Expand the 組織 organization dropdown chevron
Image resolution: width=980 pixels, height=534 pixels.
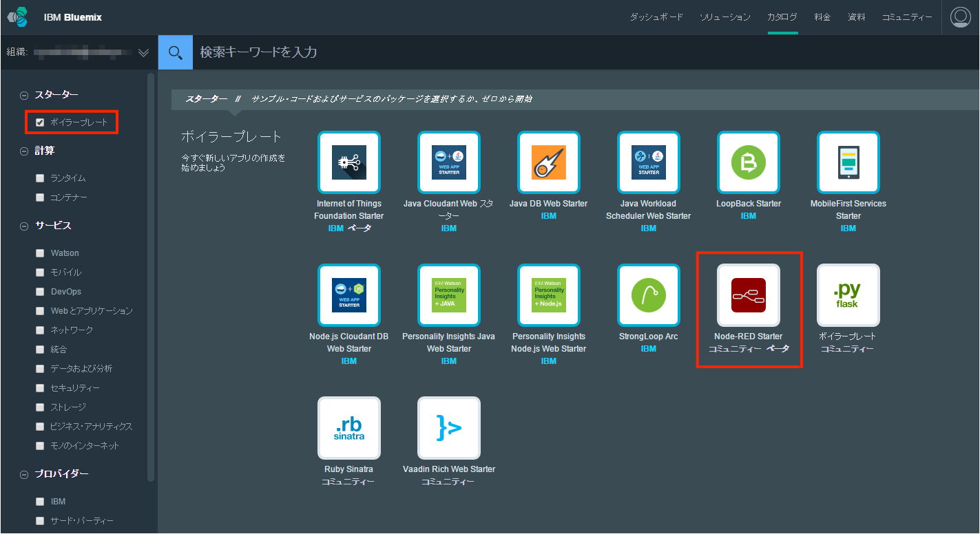pyautogui.click(x=143, y=52)
